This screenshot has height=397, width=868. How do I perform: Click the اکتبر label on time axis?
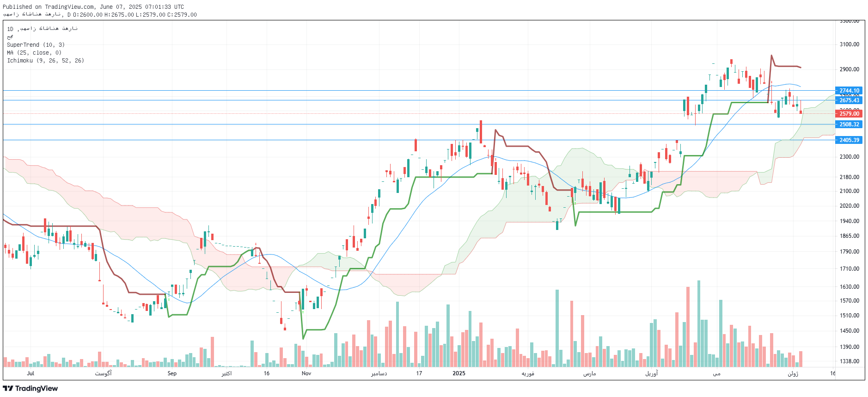click(226, 373)
